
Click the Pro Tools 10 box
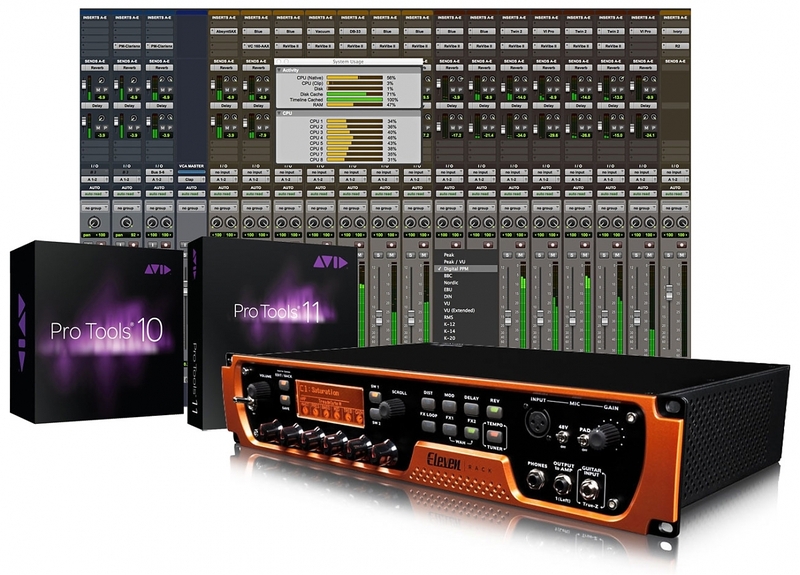point(97,332)
